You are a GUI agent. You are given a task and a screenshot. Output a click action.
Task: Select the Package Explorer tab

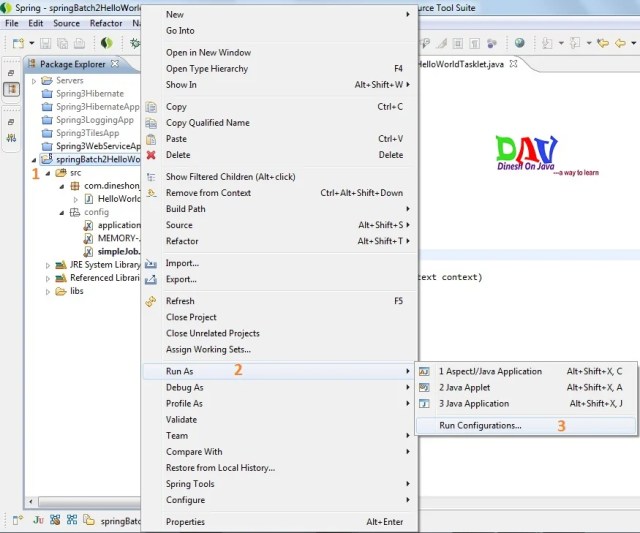click(x=72, y=64)
